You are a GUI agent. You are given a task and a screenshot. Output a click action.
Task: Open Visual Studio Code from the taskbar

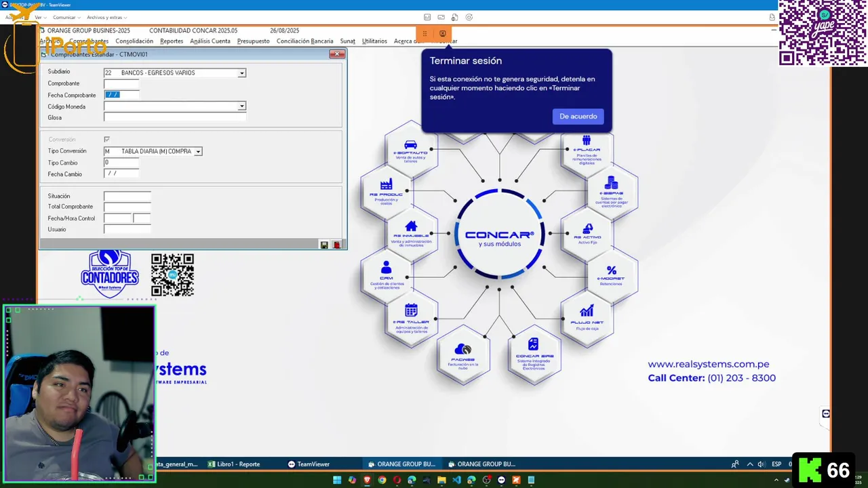click(456, 480)
